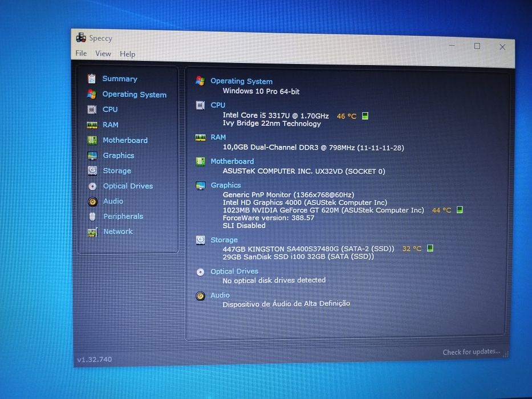Click the RAM module icon in sidebar
Viewport: 532px width, 399px height.
pyautogui.click(x=92, y=125)
